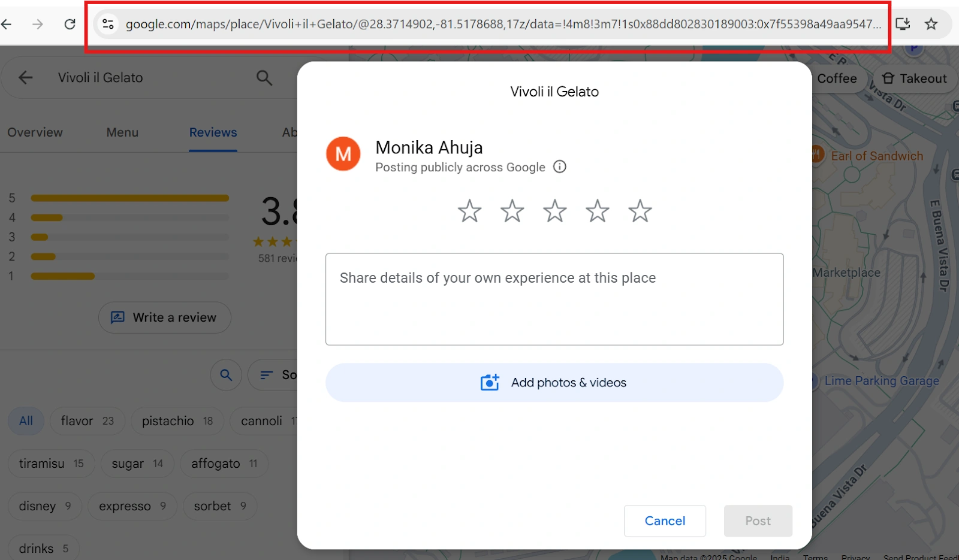Cancel the review dialog
The width and height of the screenshot is (959, 560).
click(664, 520)
